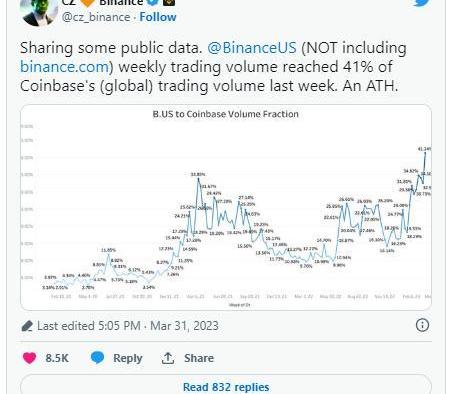Click the Share text label
Screen dimensions: 464x394
[199, 358]
